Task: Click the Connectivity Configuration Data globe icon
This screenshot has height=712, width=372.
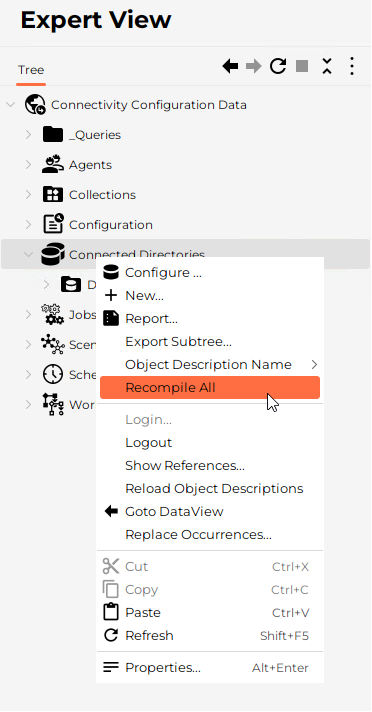Action: coord(35,104)
